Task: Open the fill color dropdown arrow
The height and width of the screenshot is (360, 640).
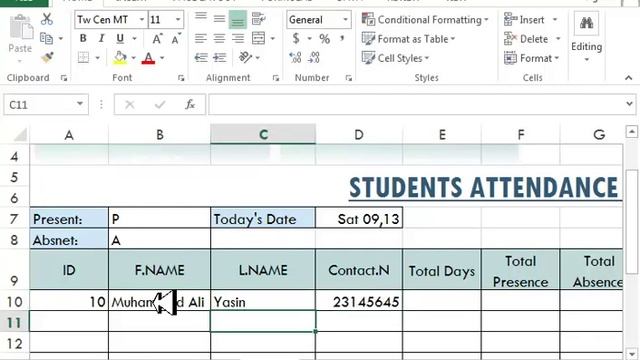Action: 133,58
